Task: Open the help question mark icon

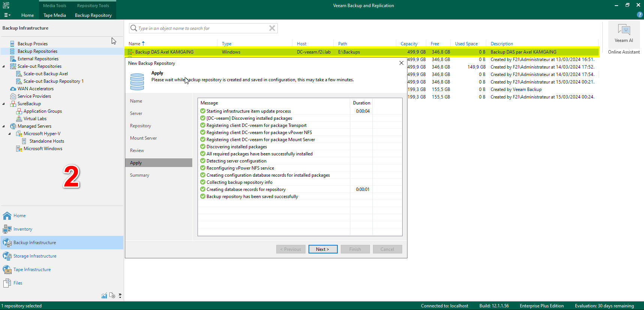Action: click(x=640, y=15)
